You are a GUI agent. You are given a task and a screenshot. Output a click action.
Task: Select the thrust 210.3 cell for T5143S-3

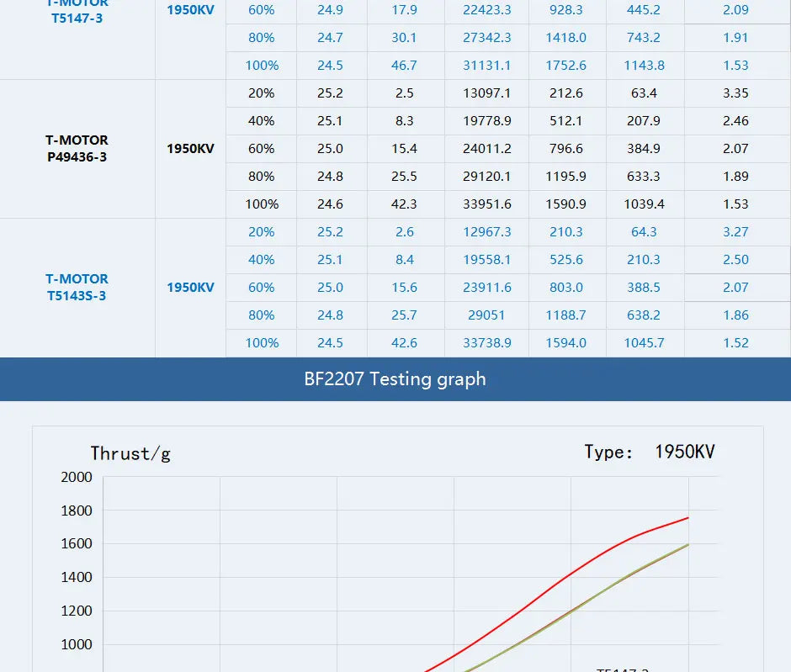click(x=565, y=232)
